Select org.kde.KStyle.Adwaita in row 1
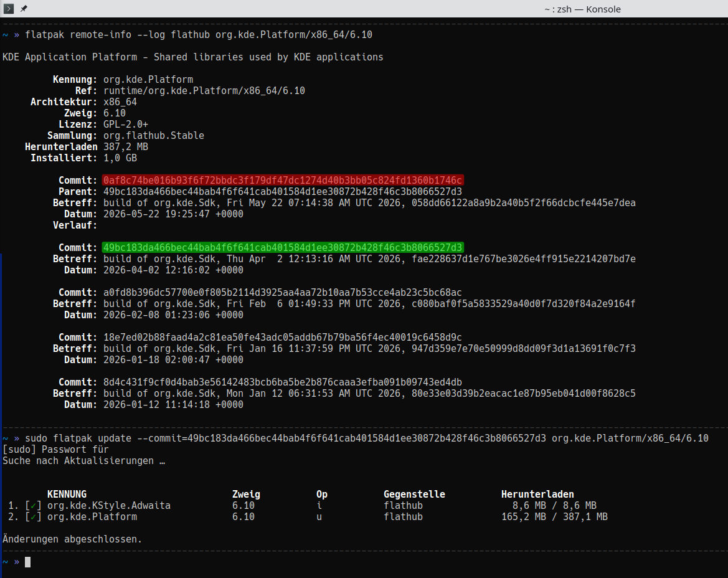728x578 pixels. point(109,506)
